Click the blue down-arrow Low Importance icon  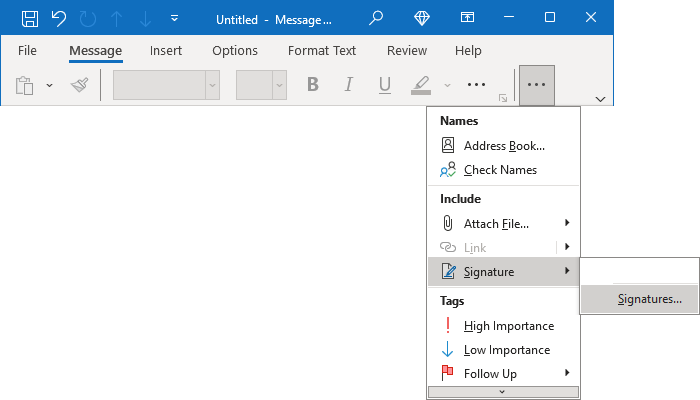click(447, 349)
